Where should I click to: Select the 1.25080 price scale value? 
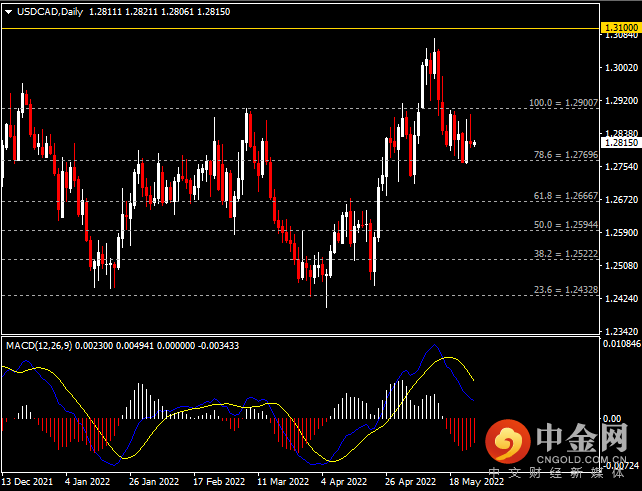(622, 266)
